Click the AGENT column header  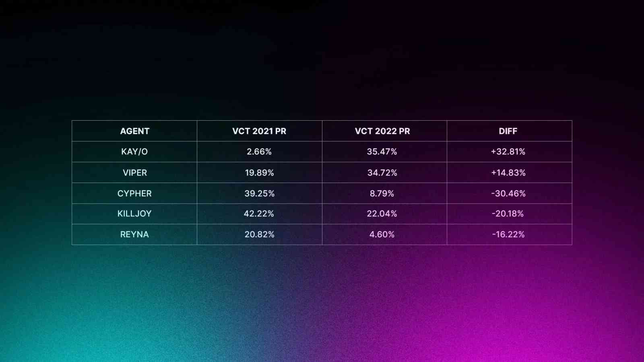coord(134,131)
